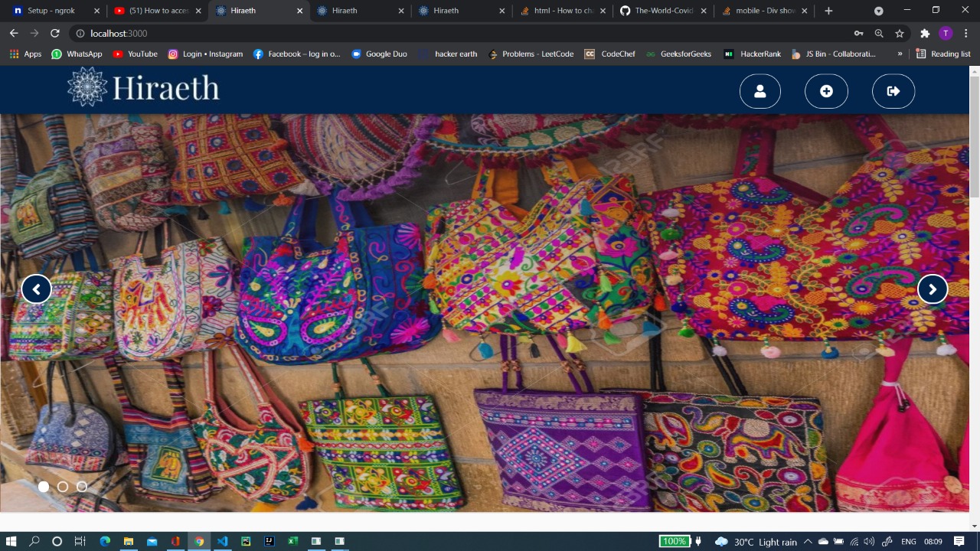Image resolution: width=980 pixels, height=551 pixels.
Task: Click the logout icon in header
Action: 893,91
